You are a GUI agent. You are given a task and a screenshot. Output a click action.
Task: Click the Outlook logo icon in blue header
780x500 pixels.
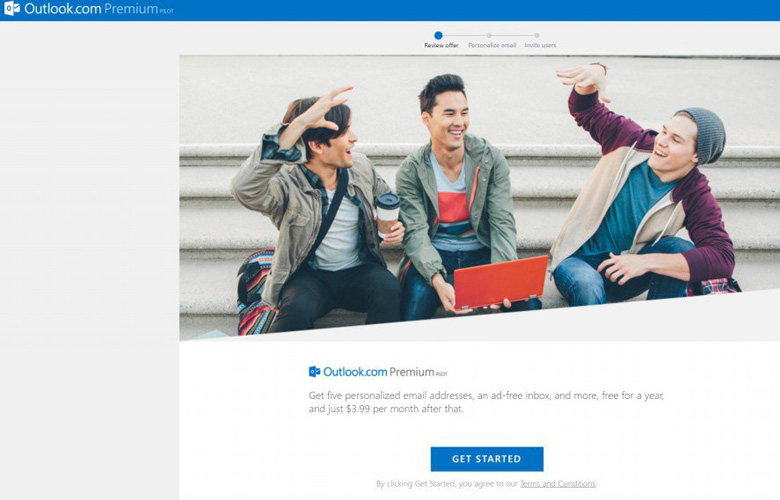point(11,9)
